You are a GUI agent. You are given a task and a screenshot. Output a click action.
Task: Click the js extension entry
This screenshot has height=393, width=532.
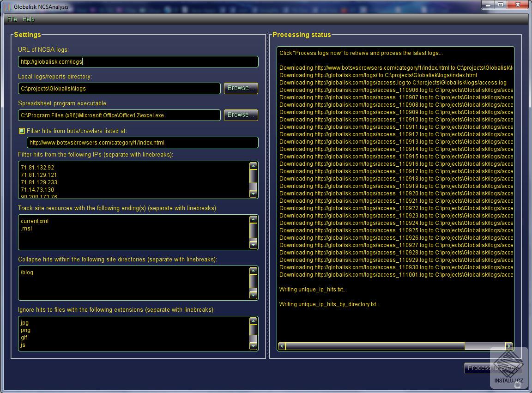pos(23,345)
